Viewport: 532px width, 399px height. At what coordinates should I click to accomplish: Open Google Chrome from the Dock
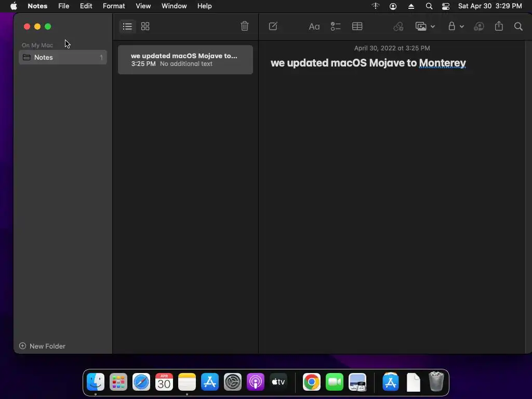point(312,382)
